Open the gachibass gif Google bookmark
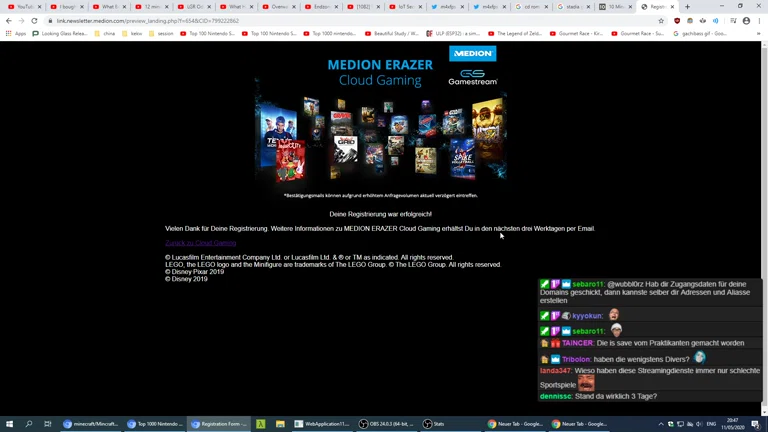This screenshot has height=432, width=768. coord(700,34)
